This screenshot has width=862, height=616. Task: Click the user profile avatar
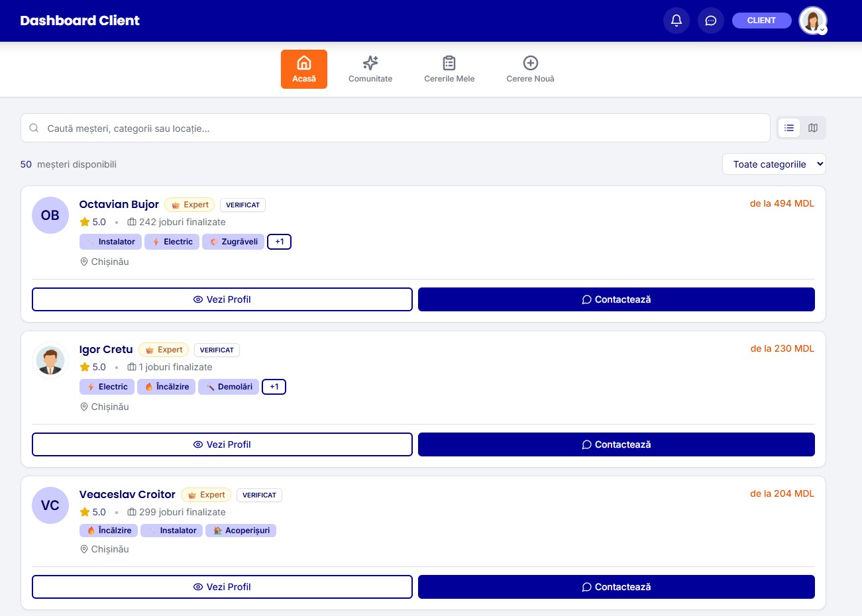tap(812, 21)
